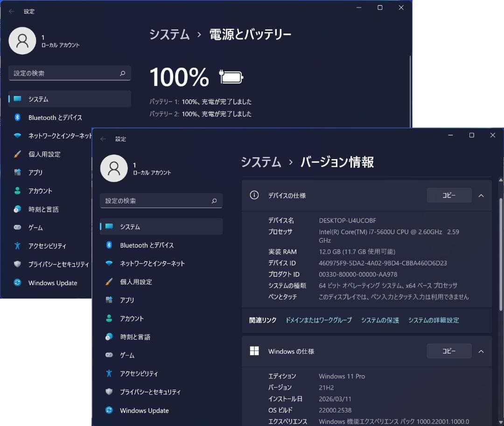Click the Accessibility figure icon in front window sidebar
The height and width of the screenshot is (426, 504).
109,373
